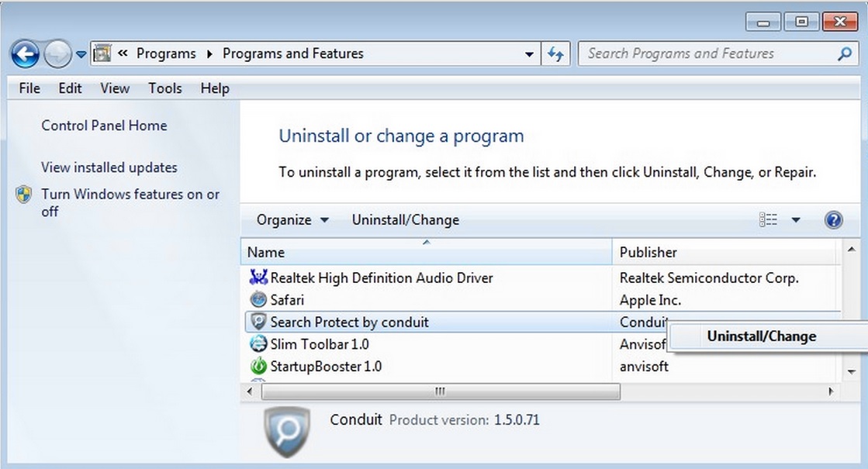868x469 pixels.
Task: Open the Edit menu
Action: 71,88
